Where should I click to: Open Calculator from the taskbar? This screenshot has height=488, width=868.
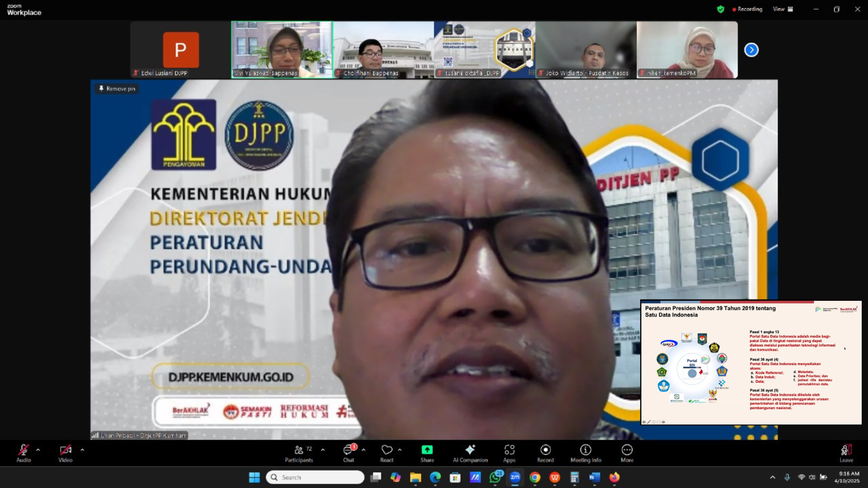575,477
